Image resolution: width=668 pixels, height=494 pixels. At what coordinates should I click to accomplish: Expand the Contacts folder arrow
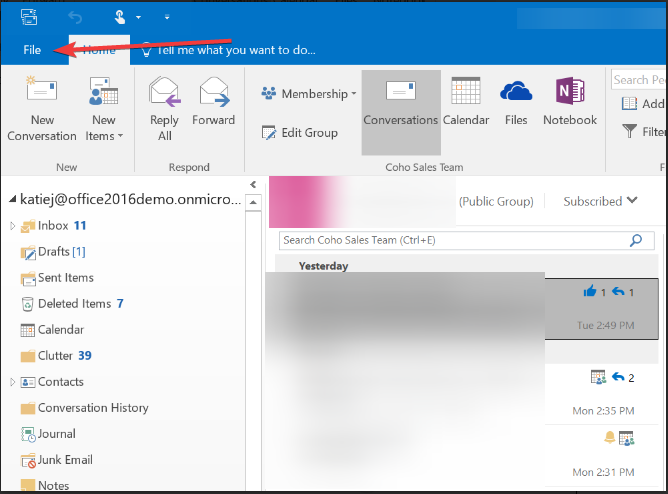pos(12,382)
